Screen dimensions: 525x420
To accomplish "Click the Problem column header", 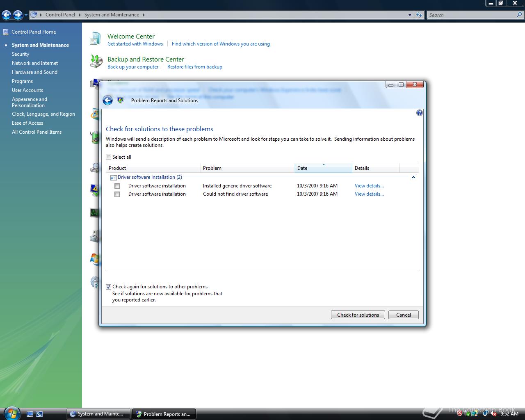I will (x=247, y=168).
